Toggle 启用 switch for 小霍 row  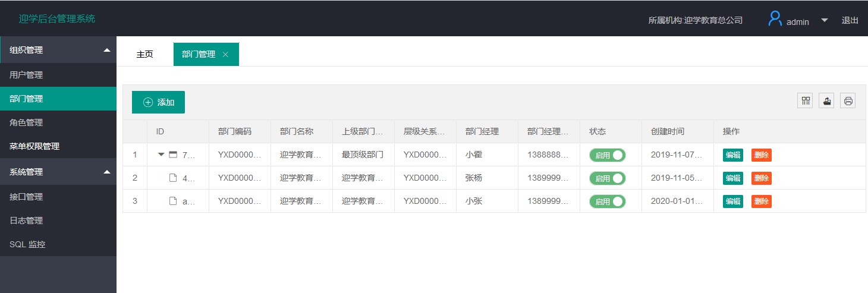coord(608,155)
